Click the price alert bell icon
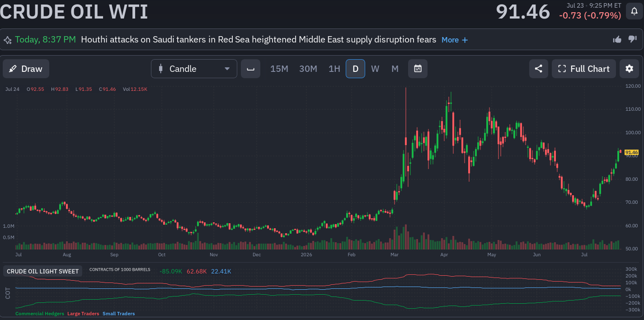 click(x=634, y=11)
